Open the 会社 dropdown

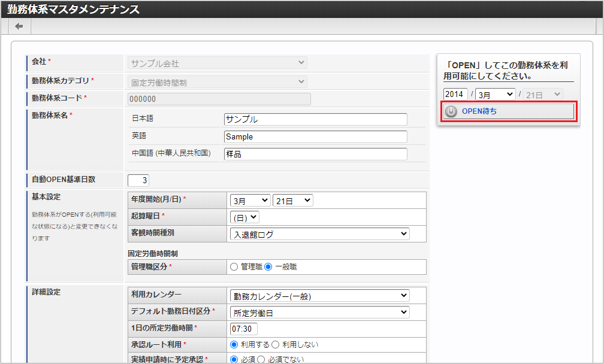[218, 63]
